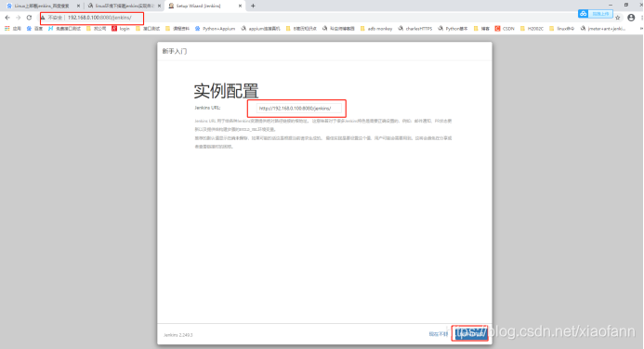Click the Jenkins 2.249.3 version text
The height and width of the screenshot is (349, 644).
178,335
